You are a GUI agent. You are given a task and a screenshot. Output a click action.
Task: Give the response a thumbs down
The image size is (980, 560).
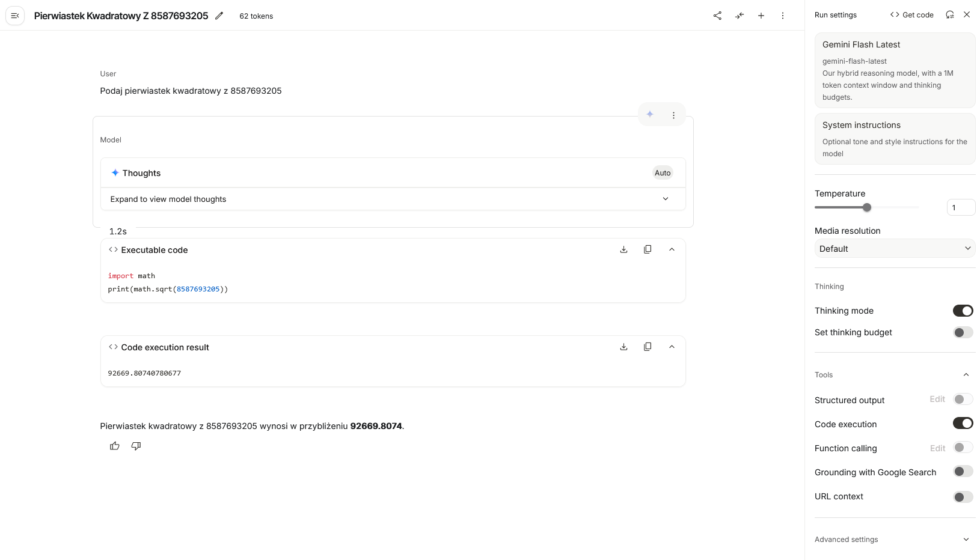pos(136,446)
